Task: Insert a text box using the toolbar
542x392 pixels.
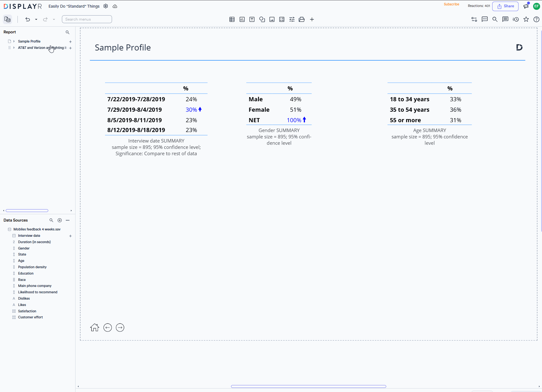Action: [252, 19]
